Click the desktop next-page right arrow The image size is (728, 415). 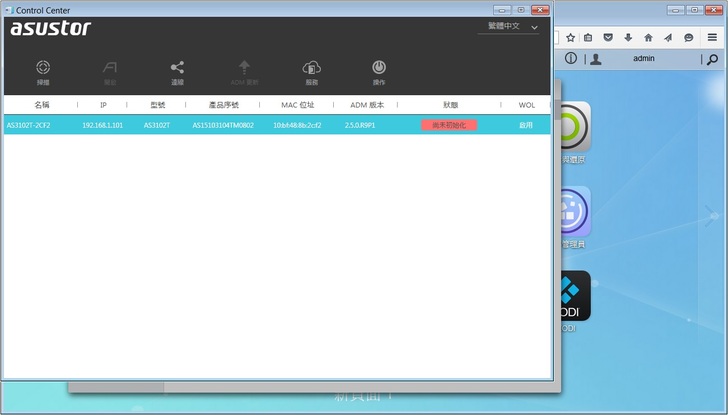pyautogui.click(x=711, y=213)
